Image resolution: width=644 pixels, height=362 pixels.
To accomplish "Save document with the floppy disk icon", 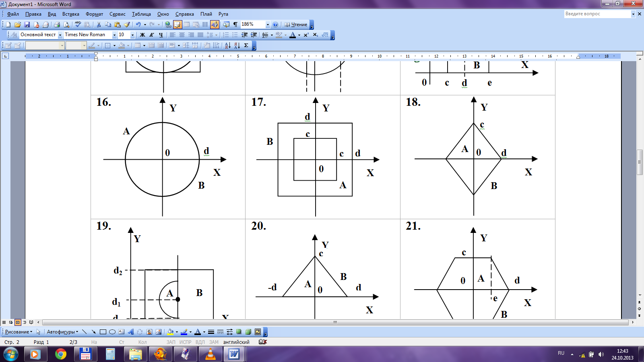I will pos(27,25).
